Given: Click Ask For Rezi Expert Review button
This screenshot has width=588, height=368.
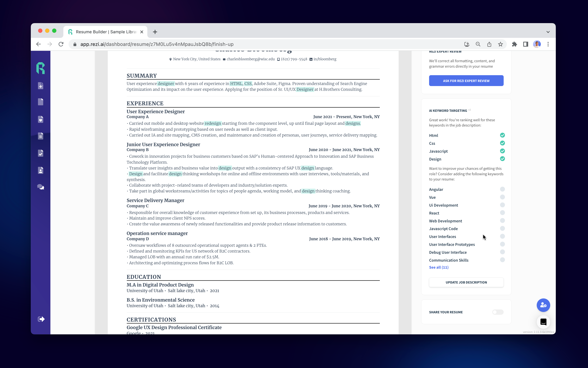Looking at the screenshot, I should click(466, 81).
